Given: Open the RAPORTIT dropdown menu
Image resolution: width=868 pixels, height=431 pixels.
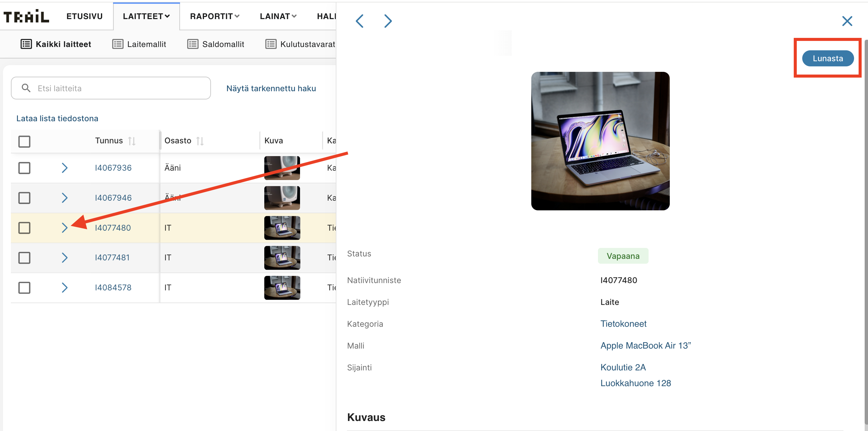Looking at the screenshot, I should tap(215, 16).
